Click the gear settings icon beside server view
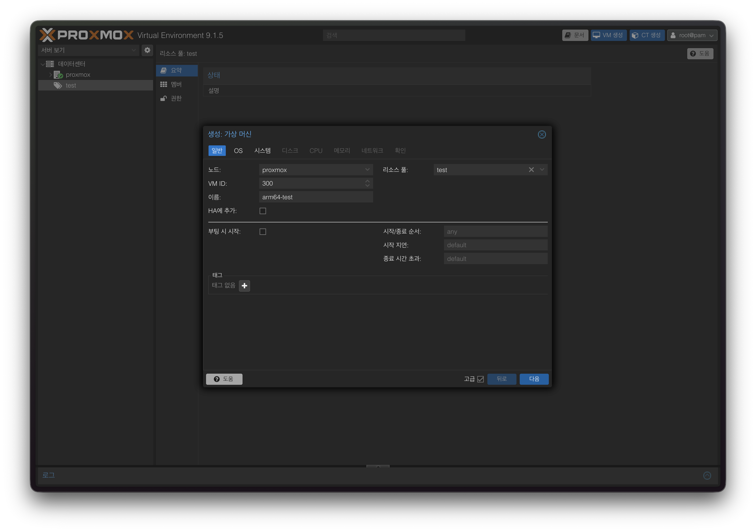The image size is (756, 532). [147, 50]
